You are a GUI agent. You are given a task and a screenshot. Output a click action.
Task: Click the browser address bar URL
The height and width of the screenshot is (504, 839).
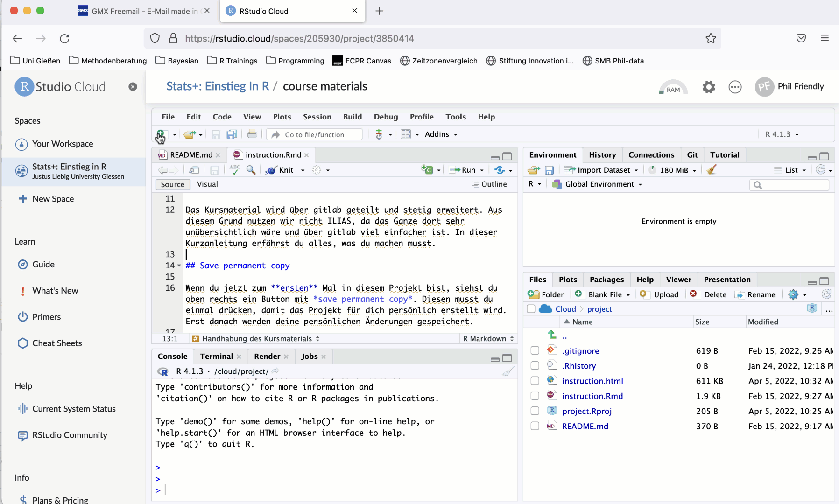[299, 38]
